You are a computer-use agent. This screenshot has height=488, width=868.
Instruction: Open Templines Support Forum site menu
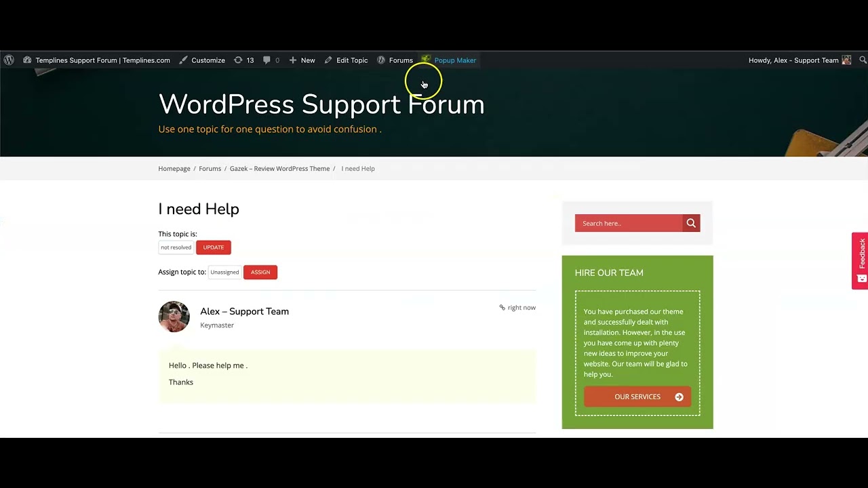click(96, 60)
